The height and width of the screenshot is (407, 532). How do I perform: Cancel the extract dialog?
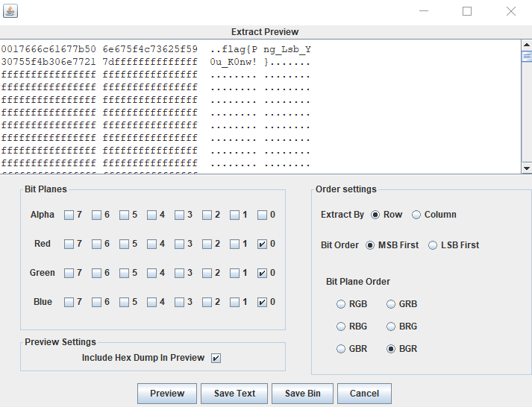pyautogui.click(x=364, y=394)
